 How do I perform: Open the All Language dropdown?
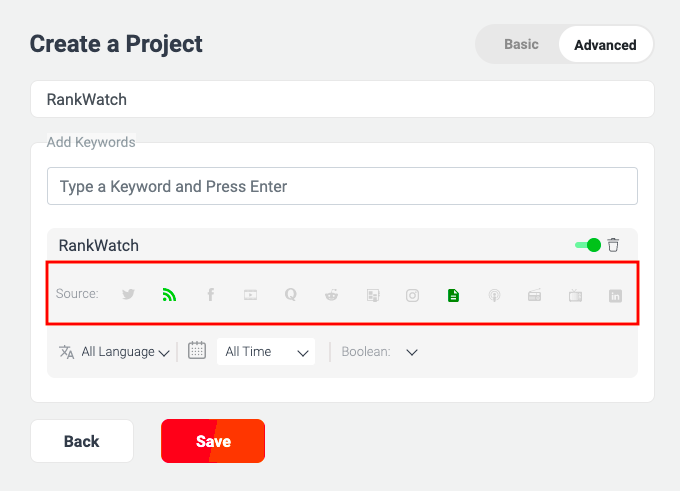(x=114, y=352)
